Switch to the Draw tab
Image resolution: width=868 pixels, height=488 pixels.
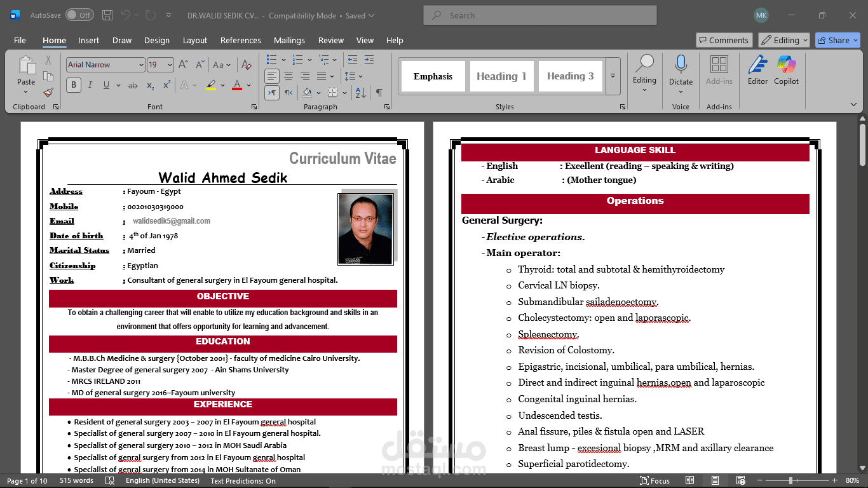(x=122, y=40)
